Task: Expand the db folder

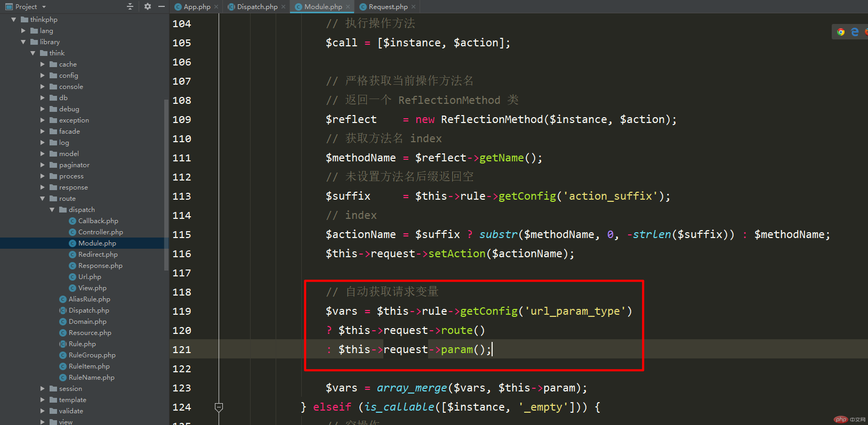Action: [42, 98]
